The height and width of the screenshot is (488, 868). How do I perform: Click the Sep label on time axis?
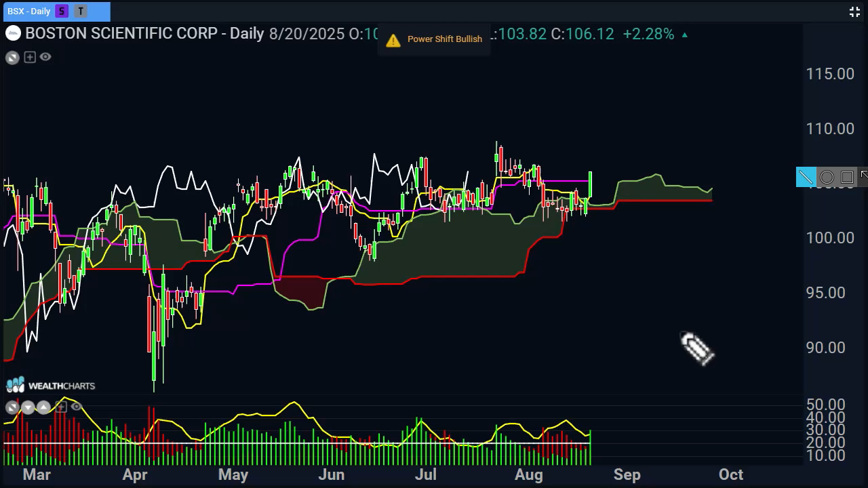click(627, 475)
